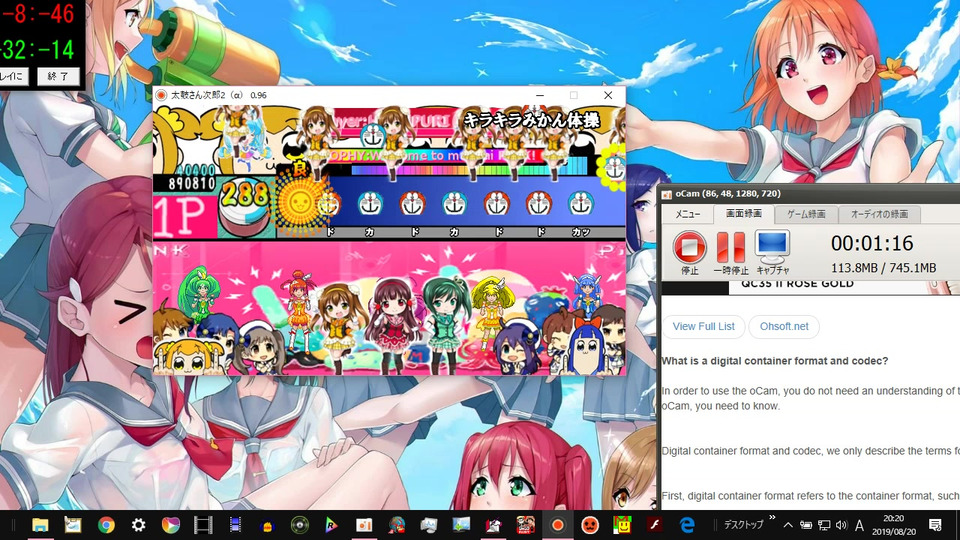This screenshot has height=540, width=960.
Task: Stop recording with oCam's red 停止 button
Action: 689,252
